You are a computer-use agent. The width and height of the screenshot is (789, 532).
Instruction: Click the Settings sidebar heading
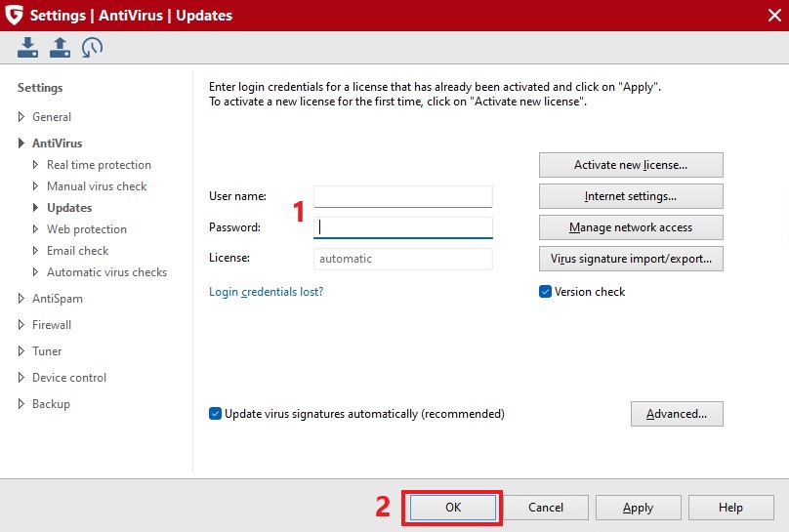click(40, 88)
